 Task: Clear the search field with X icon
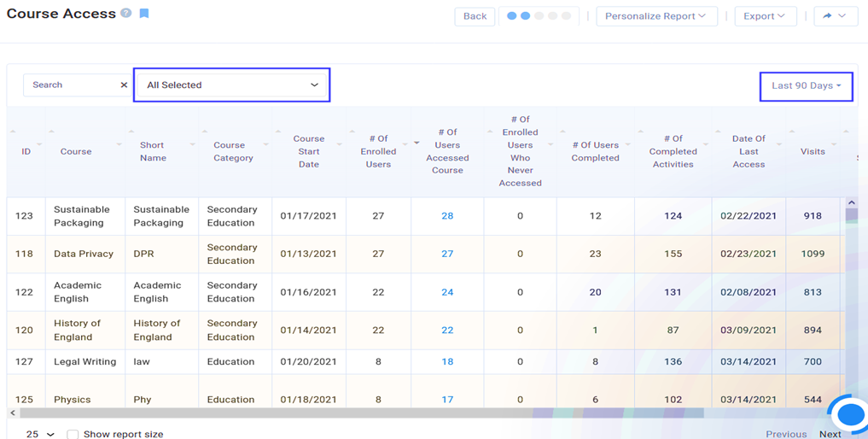[124, 85]
